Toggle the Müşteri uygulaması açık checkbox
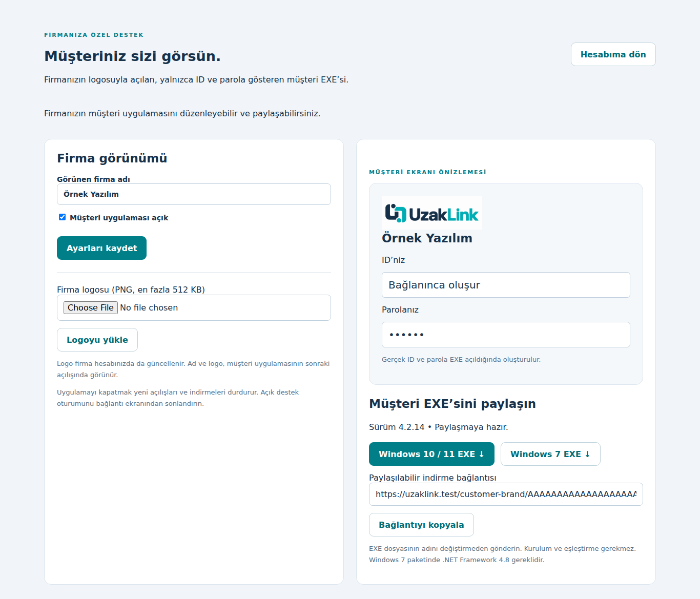The width and height of the screenshot is (700, 599). [x=62, y=217]
